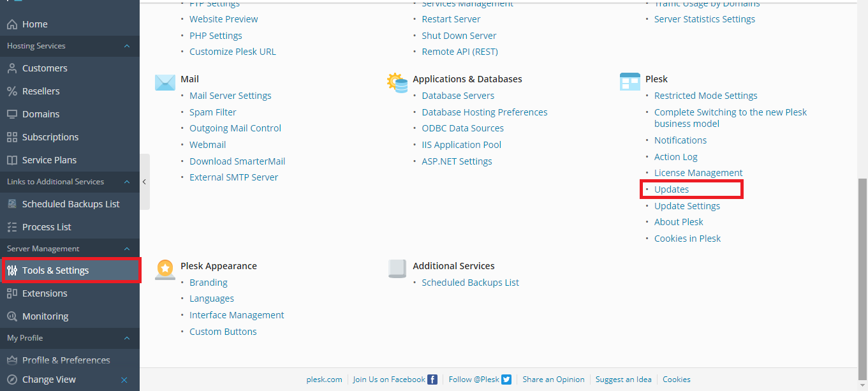Click the Plesk Appearance star icon

[165, 269]
